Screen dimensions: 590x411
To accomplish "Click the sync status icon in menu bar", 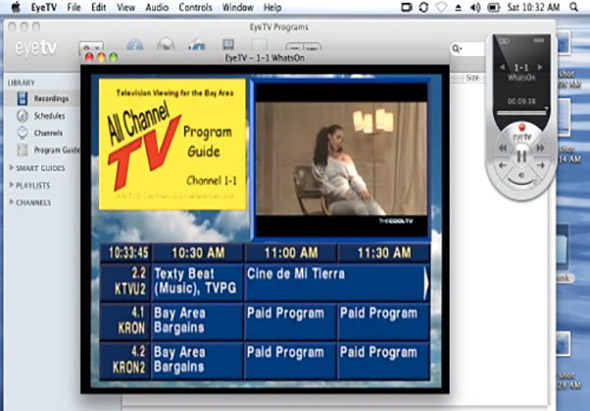I will click(x=424, y=8).
